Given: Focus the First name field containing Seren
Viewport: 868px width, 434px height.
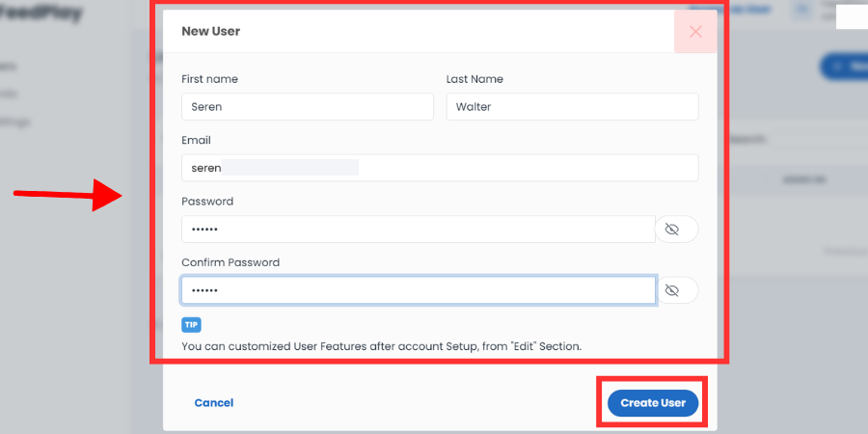Looking at the screenshot, I should click(308, 107).
